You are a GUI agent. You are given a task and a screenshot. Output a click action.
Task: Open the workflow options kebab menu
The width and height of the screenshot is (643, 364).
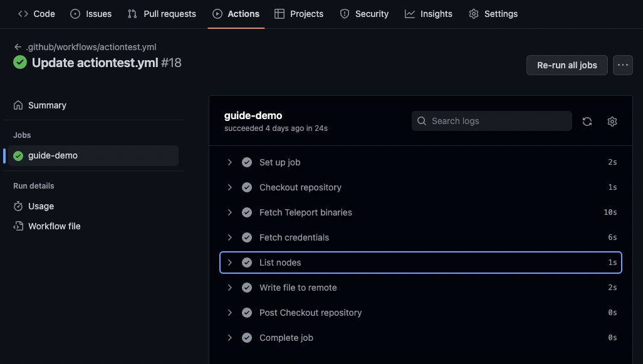622,65
